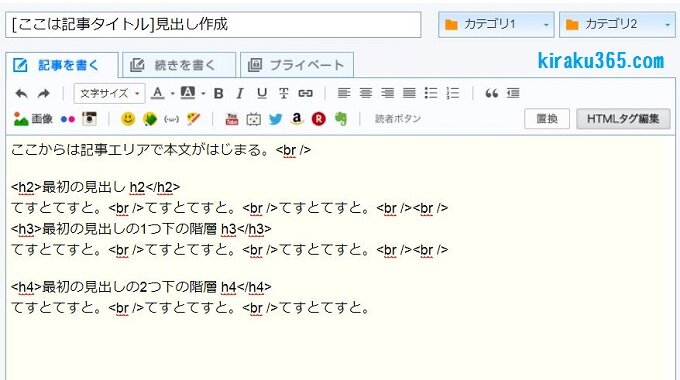Apply the text background color tool
This screenshot has width=680, height=380.
coord(188,93)
